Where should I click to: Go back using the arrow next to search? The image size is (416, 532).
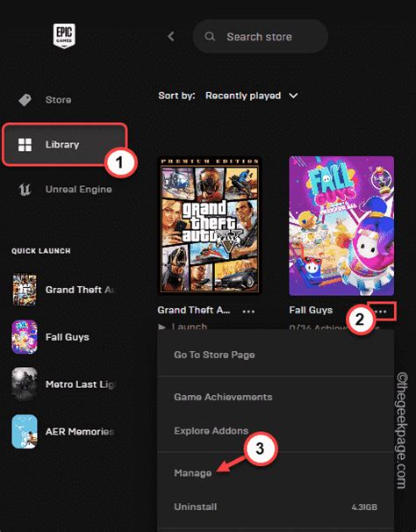pos(171,36)
